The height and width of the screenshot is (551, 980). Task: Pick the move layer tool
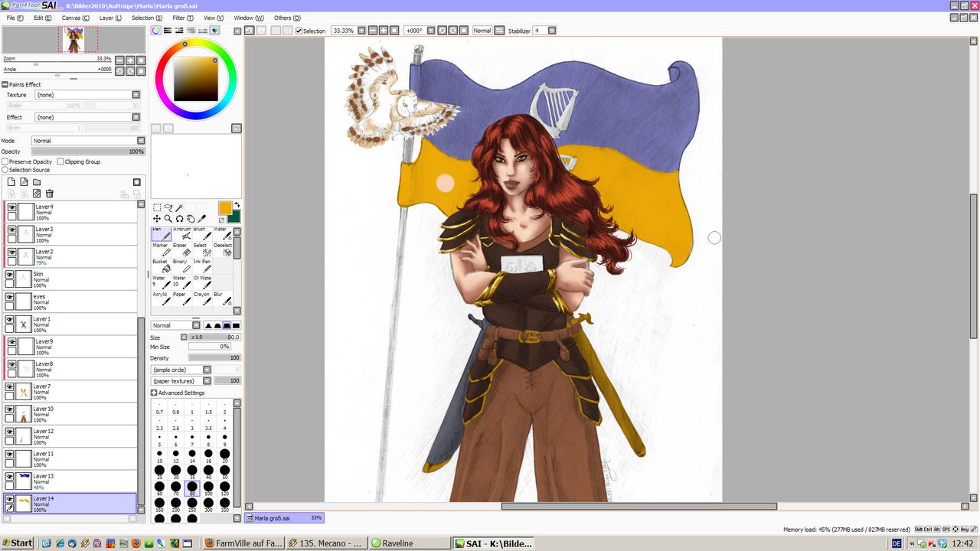tap(157, 219)
